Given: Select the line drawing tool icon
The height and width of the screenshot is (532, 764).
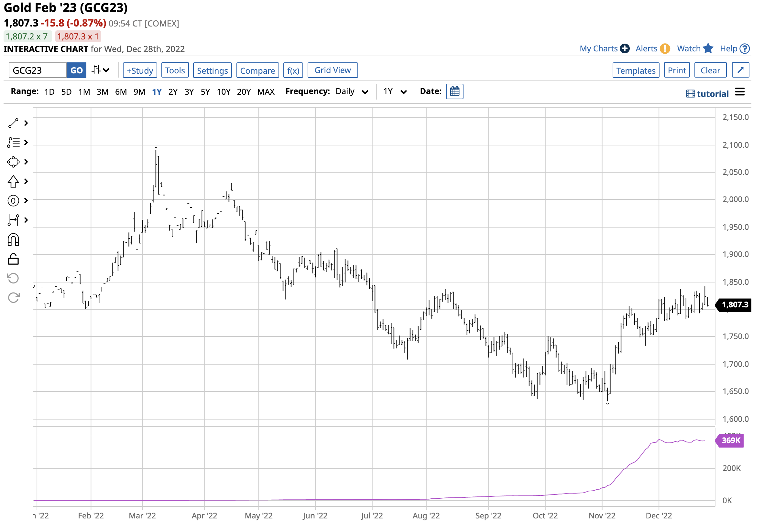Looking at the screenshot, I should [13, 123].
